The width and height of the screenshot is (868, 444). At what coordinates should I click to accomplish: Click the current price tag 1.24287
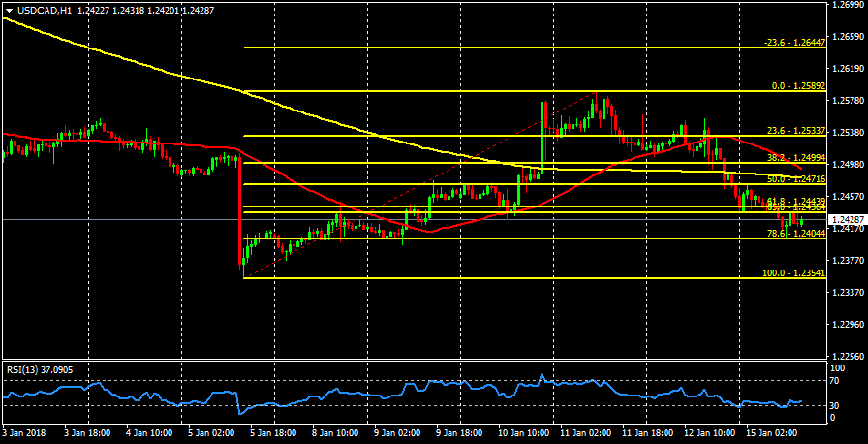(x=847, y=220)
